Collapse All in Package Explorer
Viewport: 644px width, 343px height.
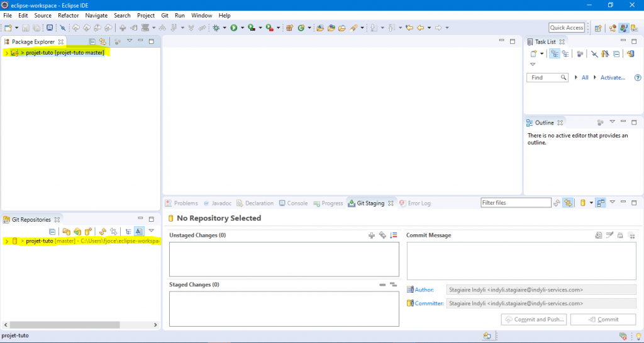point(92,41)
